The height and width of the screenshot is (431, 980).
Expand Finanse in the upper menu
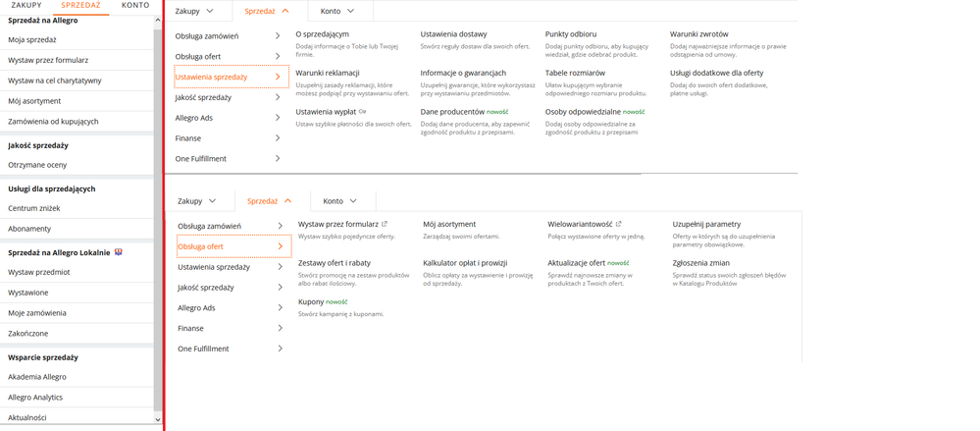coord(228,138)
